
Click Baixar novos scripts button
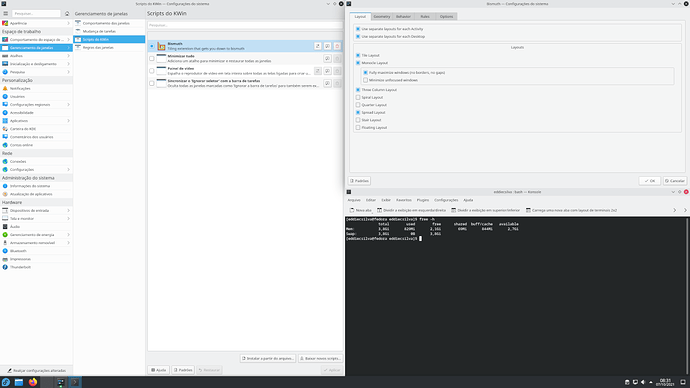click(320, 359)
